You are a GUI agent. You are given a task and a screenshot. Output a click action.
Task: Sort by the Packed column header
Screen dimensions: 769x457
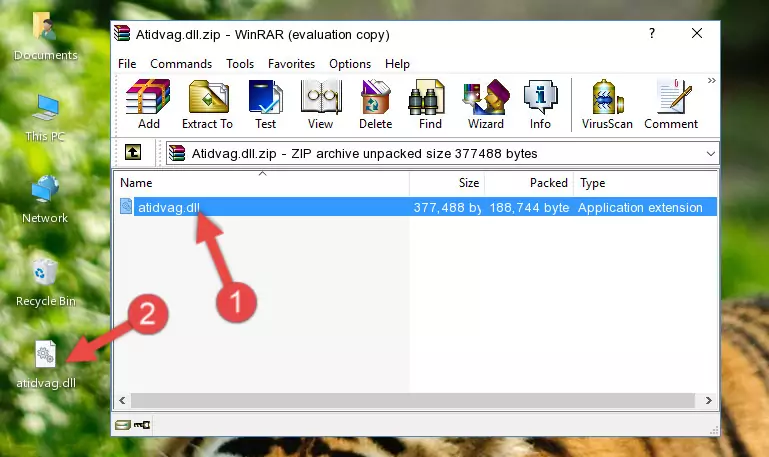coord(529,183)
